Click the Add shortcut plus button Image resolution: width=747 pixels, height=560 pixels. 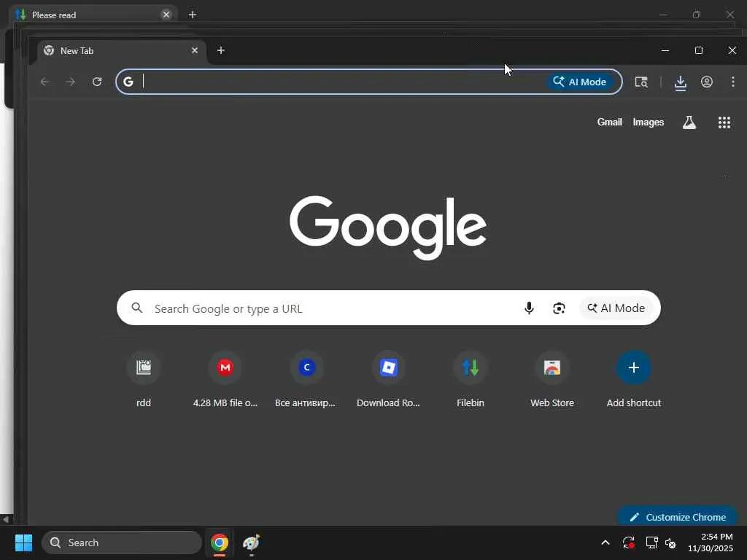[634, 367]
